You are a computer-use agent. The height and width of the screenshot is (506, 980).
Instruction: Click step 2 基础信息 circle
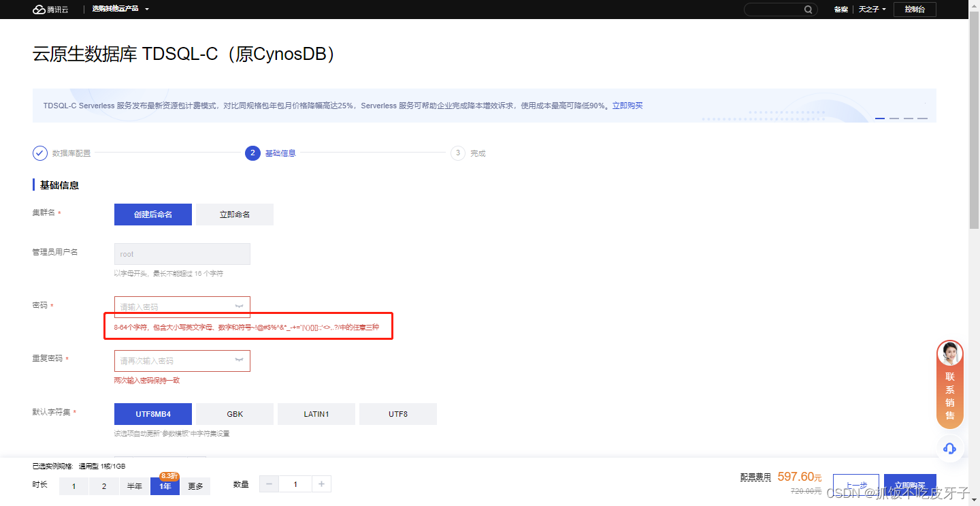click(x=252, y=153)
